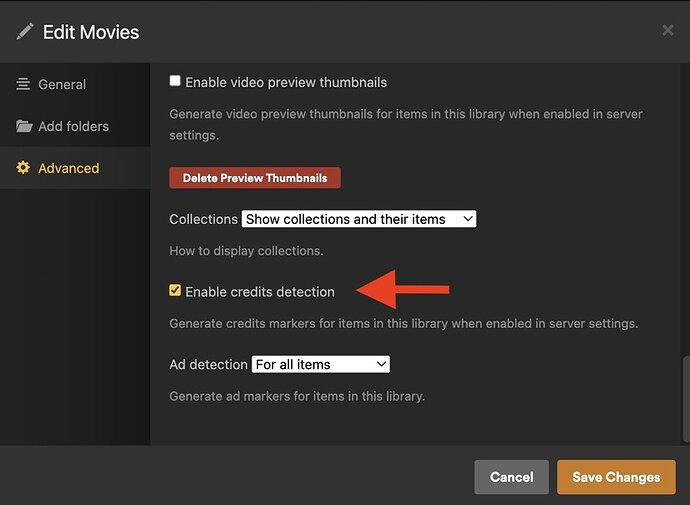Open the Collections dropdown
Image resolution: width=690 pixels, height=505 pixels.
coord(359,219)
